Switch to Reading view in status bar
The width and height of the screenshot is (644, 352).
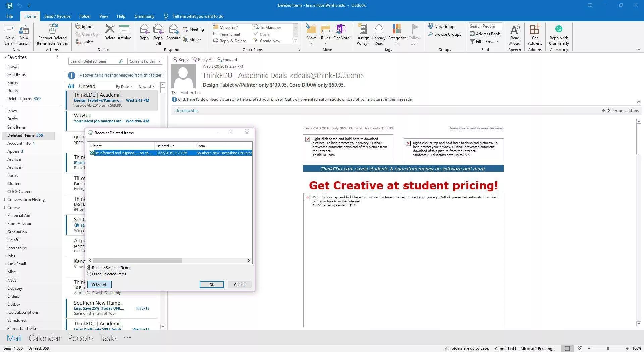pos(580,348)
